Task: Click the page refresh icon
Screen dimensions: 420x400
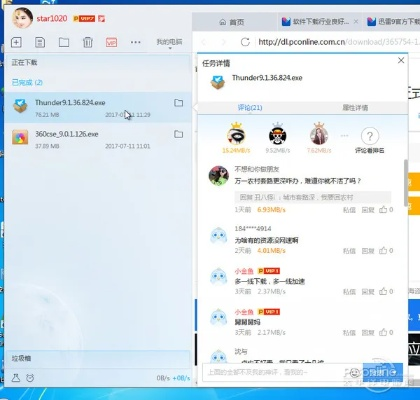Action: pos(245,42)
